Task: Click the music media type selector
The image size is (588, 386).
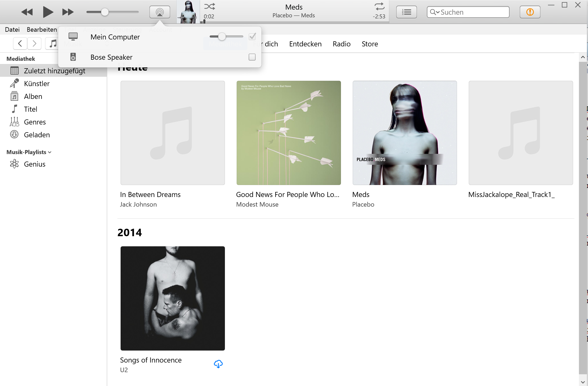Action: point(53,43)
